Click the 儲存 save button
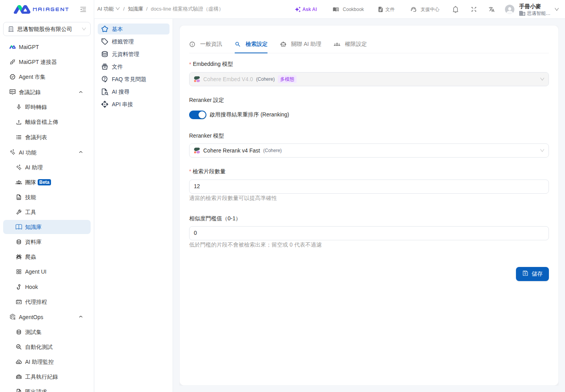 pos(532,274)
